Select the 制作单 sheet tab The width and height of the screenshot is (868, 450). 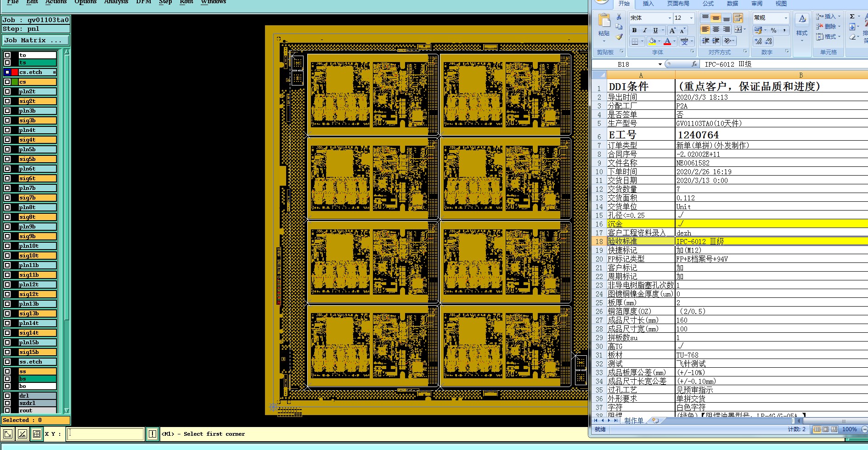pos(634,421)
